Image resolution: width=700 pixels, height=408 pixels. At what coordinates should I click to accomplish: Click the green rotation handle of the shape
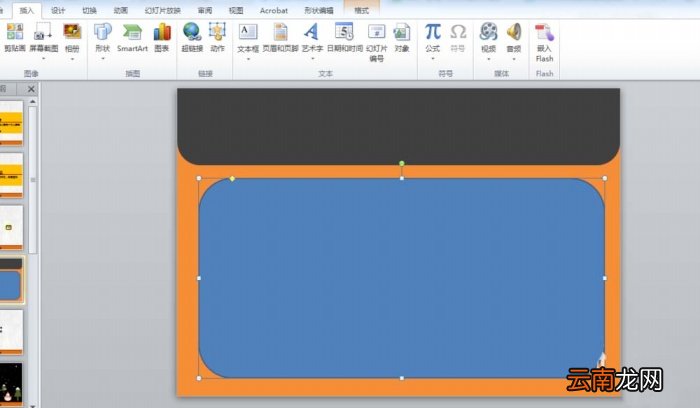point(402,163)
